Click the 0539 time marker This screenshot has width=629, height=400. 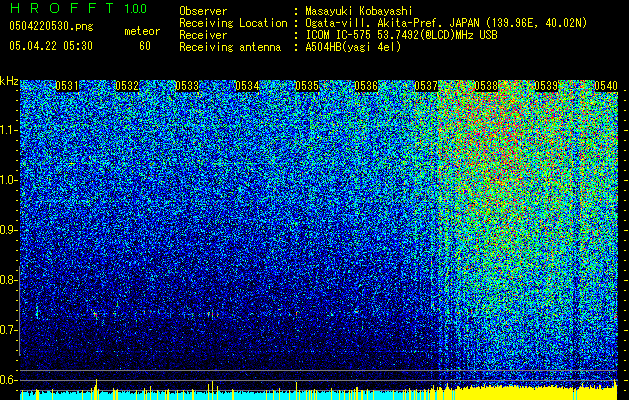[x=546, y=86]
